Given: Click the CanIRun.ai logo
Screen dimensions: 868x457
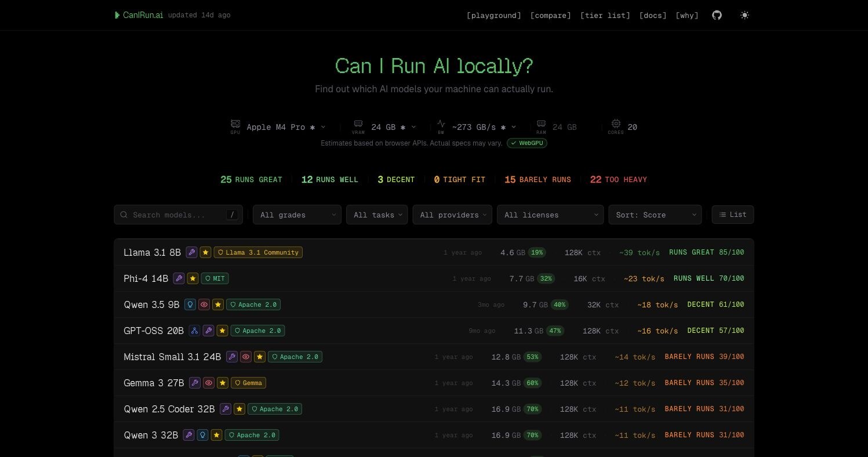Looking at the screenshot, I should [139, 15].
